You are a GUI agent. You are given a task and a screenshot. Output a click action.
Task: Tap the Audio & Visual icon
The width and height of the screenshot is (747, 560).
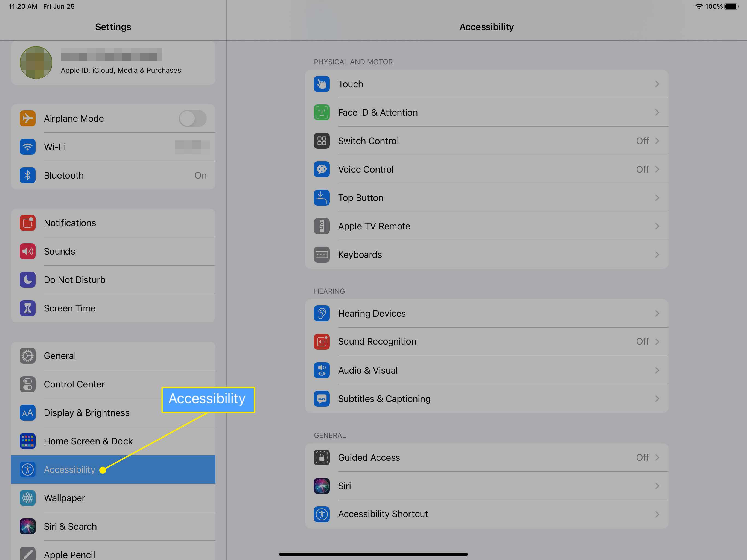(x=322, y=370)
